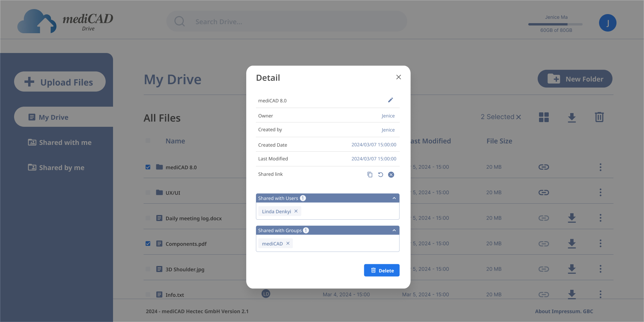
Task: Open more options for Components.pdf
Action: point(600,244)
